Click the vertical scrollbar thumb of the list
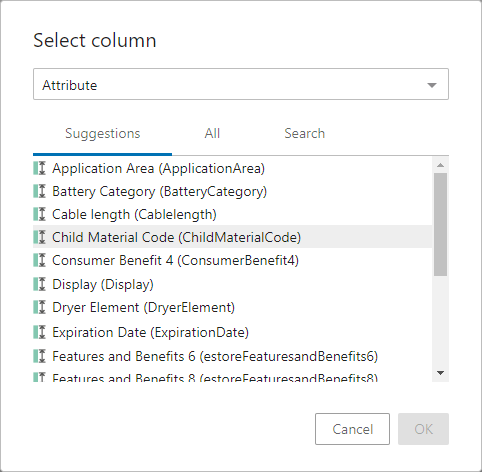The image size is (482, 472). [x=440, y=224]
